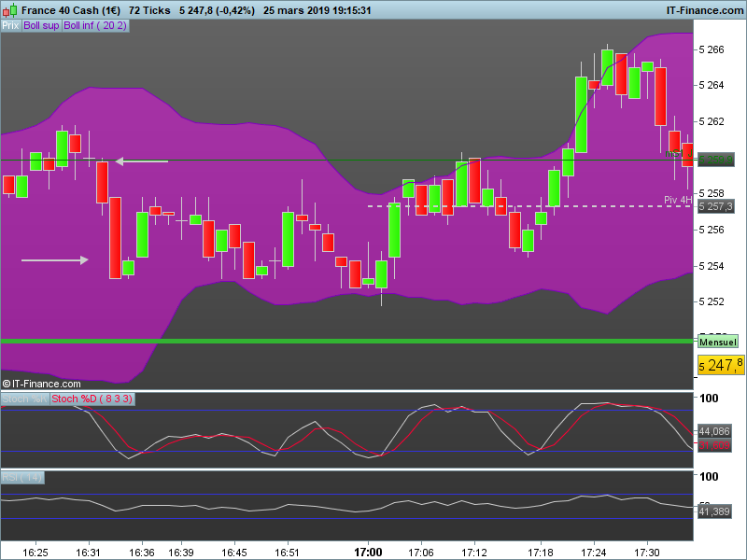Click the bold 17:00 time axis label
The height and width of the screenshot is (560, 747).
point(368,553)
